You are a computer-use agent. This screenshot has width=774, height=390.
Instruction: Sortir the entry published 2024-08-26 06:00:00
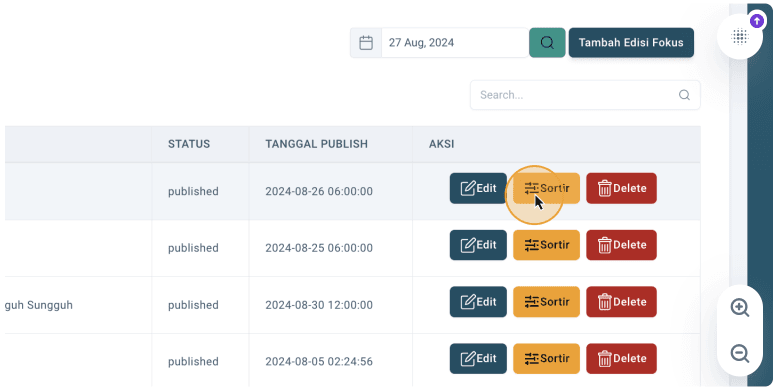pyautogui.click(x=546, y=188)
